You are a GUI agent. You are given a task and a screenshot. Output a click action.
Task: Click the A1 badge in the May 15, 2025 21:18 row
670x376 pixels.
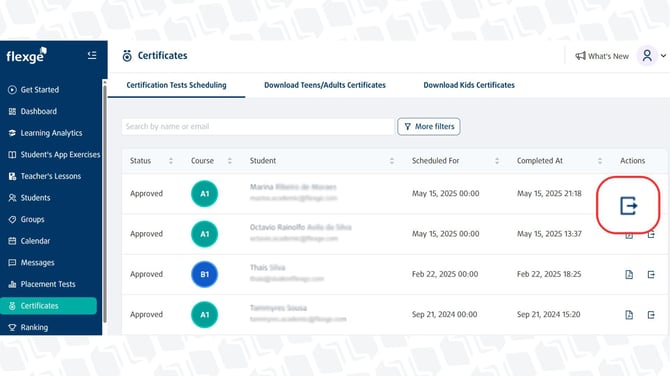pos(204,194)
